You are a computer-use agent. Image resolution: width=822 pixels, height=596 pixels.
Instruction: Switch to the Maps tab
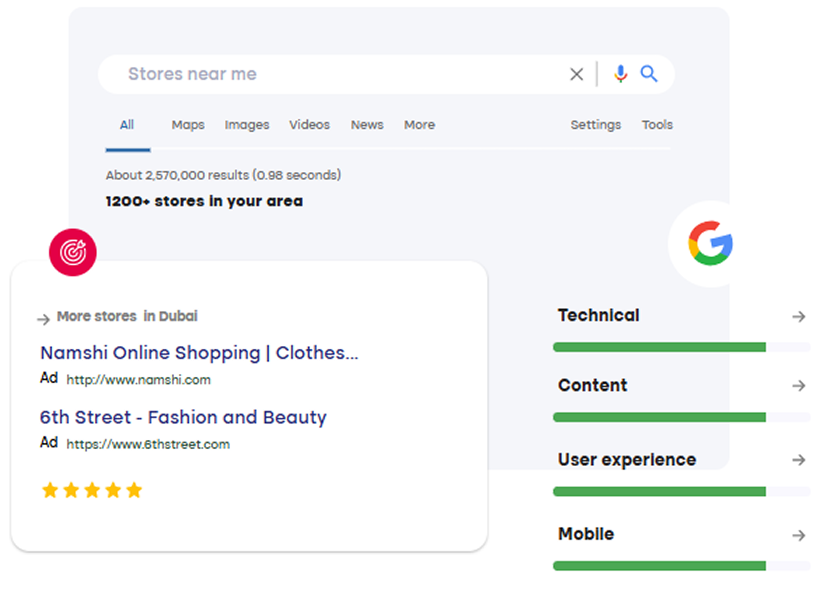(188, 125)
